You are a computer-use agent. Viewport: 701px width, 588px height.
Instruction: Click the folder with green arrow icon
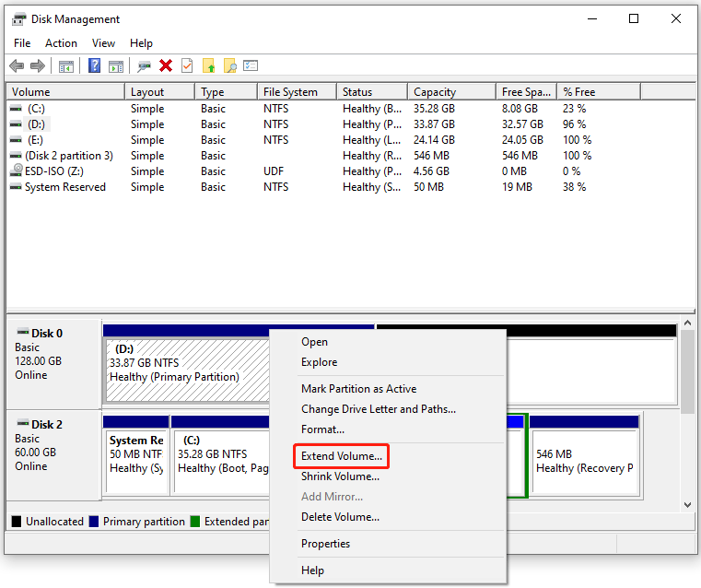click(x=209, y=65)
